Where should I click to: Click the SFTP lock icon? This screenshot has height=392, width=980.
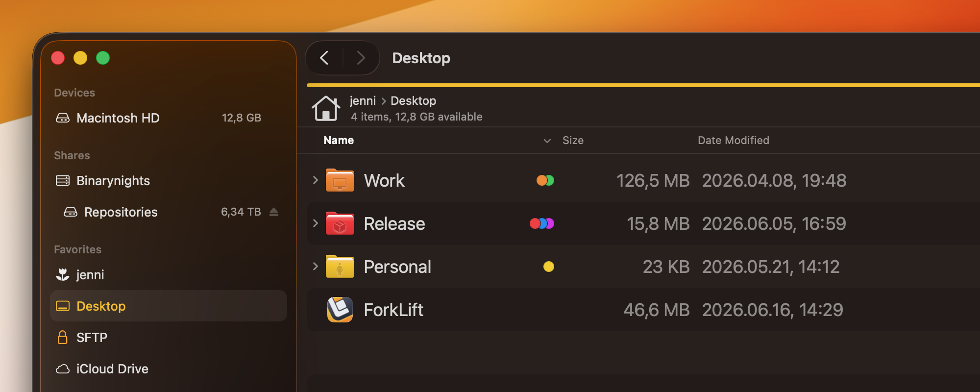[x=63, y=338]
